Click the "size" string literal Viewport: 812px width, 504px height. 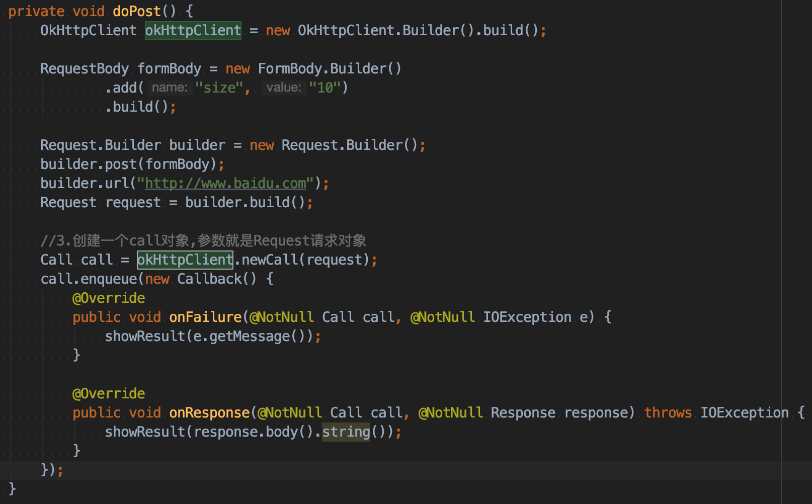[x=219, y=88]
